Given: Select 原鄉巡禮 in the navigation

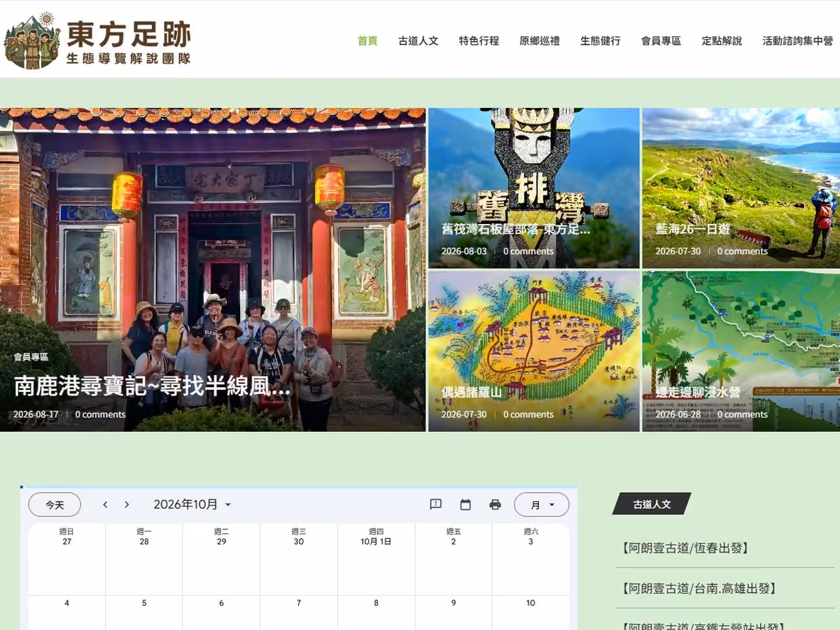Looking at the screenshot, I should [x=540, y=41].
